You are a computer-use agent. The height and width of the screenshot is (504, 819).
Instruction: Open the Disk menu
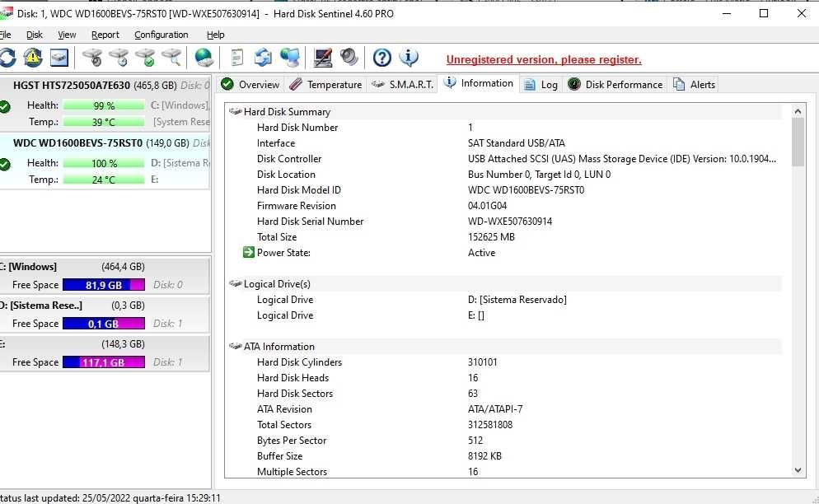click(35, 35)
